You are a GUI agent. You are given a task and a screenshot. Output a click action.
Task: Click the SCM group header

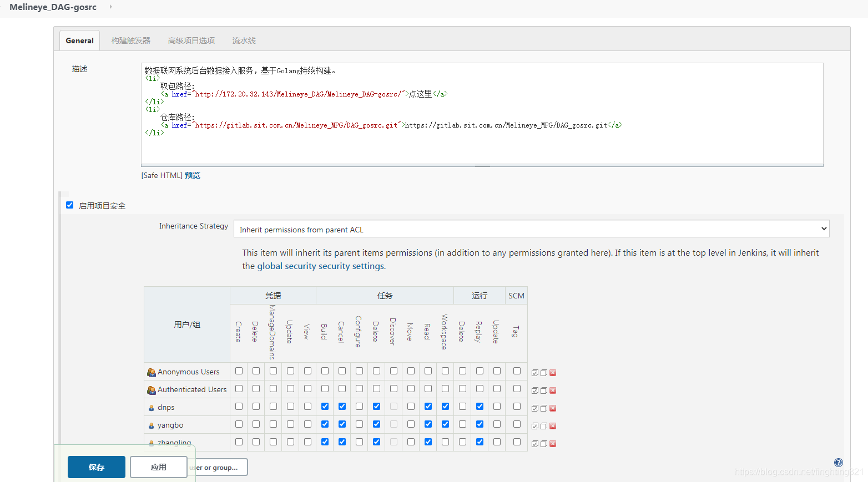tap(516, 296)
